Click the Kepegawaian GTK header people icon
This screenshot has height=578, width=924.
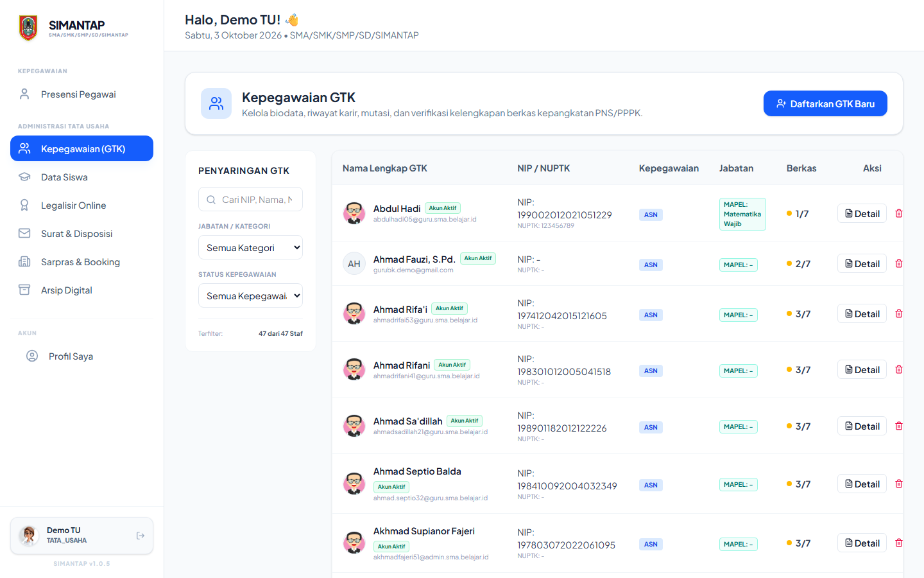pyautogui.click(x=216, y=103)
